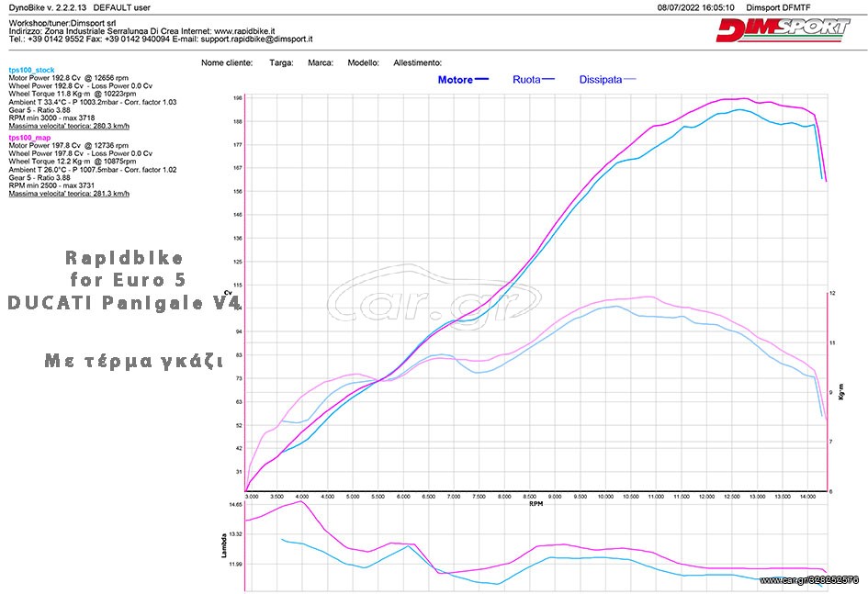Click the Dimsport logo
This screenshot has width=868, height=594.
pyautogui.click(x=783, y=30)
